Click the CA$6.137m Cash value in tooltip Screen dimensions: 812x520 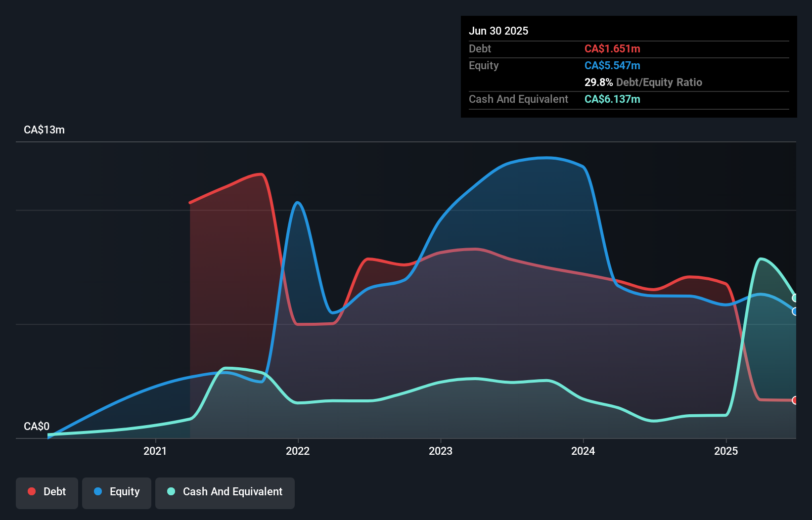pyautogui.click(x=612, y=99)
